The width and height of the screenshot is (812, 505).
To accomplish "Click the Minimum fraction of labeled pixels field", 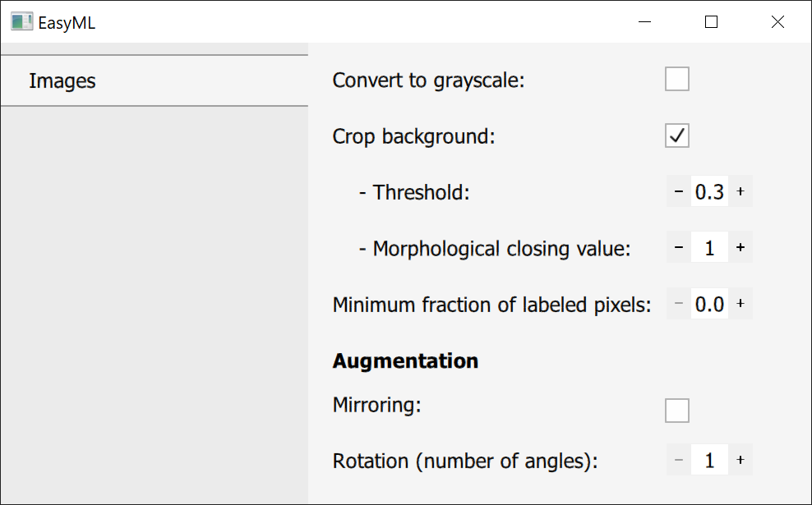I will [709, 304].
